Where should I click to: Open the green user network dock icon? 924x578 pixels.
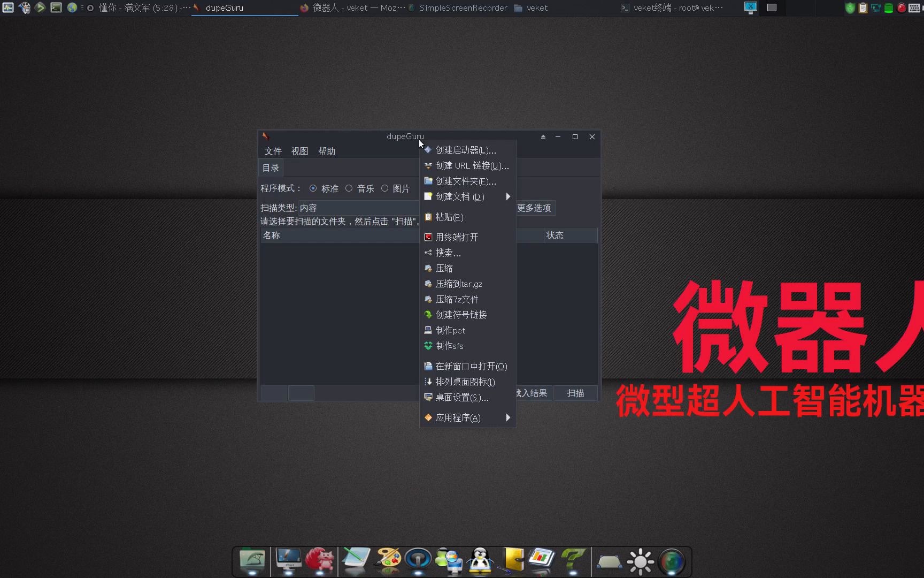click(449, 561)
